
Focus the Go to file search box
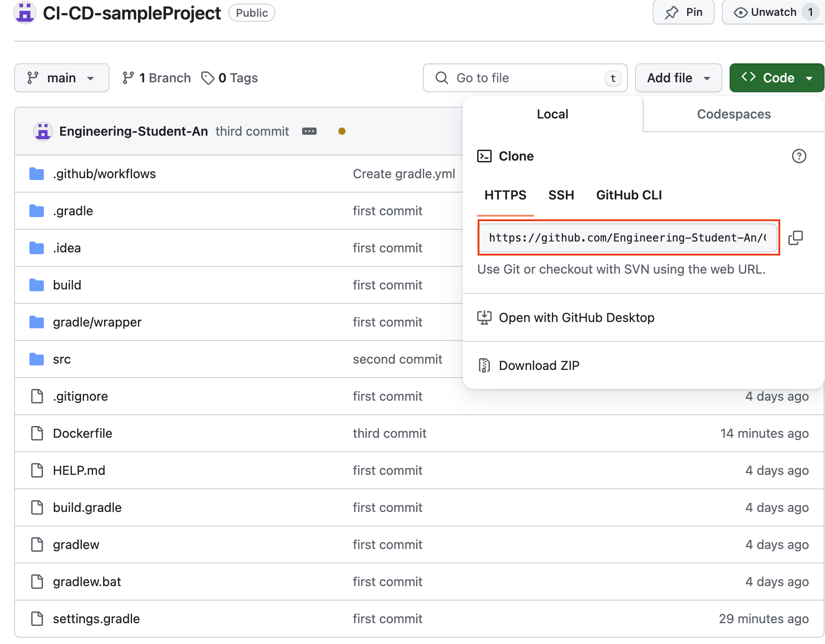(x=525, y=78)
